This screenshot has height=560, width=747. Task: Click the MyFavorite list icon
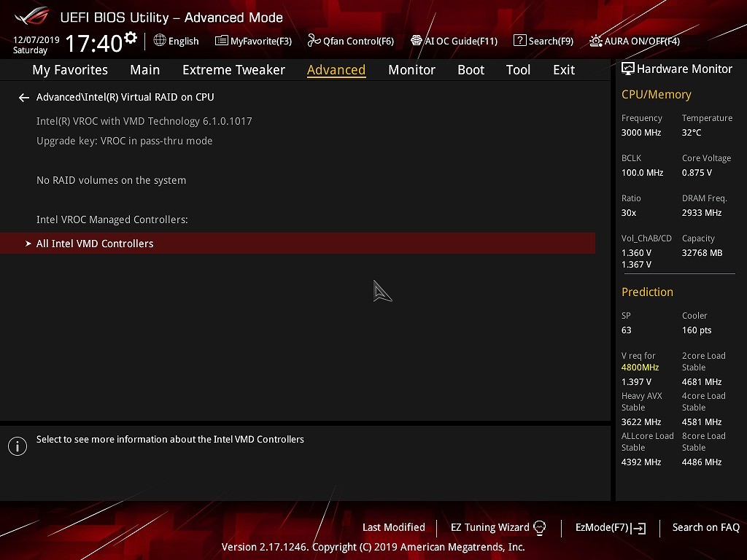[x=222, y=41]
